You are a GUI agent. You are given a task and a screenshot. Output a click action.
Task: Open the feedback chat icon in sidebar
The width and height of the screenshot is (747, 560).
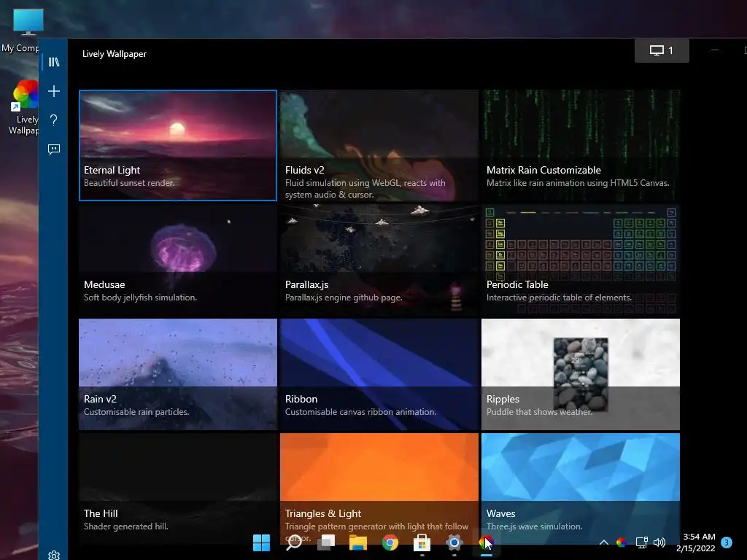pyautogui.click(x=54, y=149)
